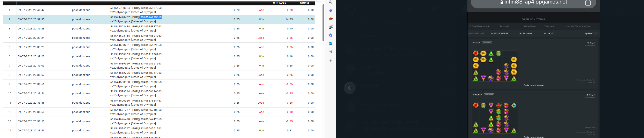The height and width of the screenshot is (138, 644).
Task: Click timestamp 09-07-2023 20:40:42
Action: [31, 10]
